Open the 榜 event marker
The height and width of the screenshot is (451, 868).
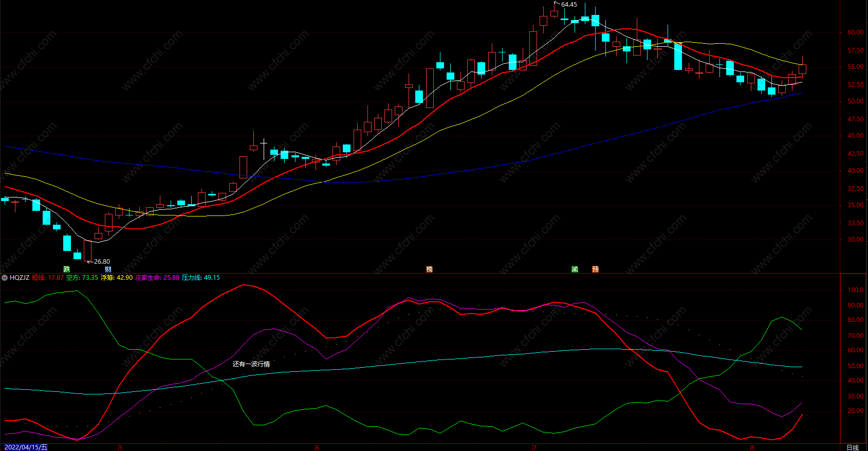click(430, 269)
